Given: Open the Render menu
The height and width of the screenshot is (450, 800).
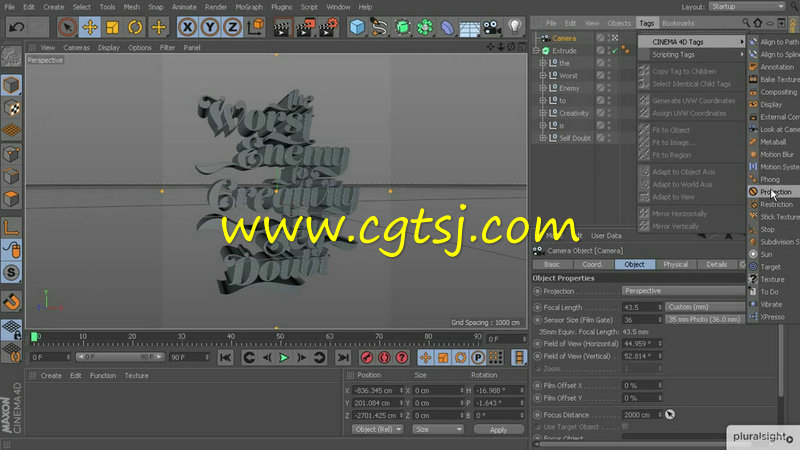Looking at the screenshot, I should [x=216, y=7].
